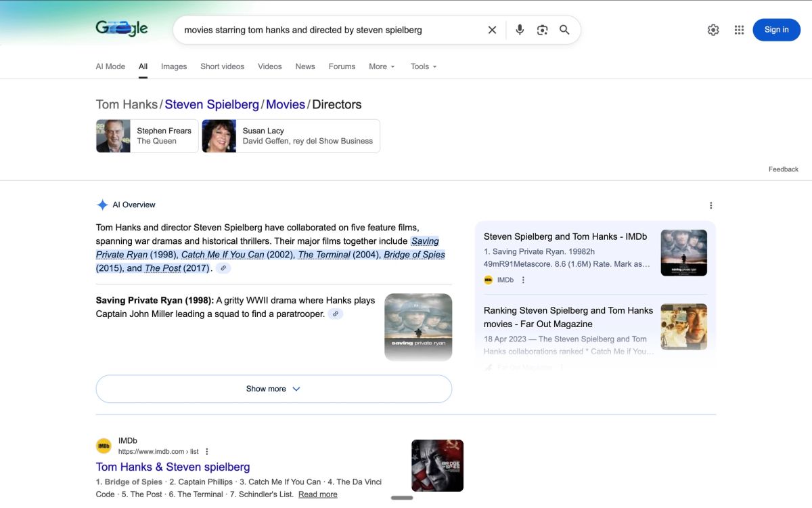This screenshot has width=812, height=508.
Task: Click the imdb.com › list URL text
Action: 158,452
